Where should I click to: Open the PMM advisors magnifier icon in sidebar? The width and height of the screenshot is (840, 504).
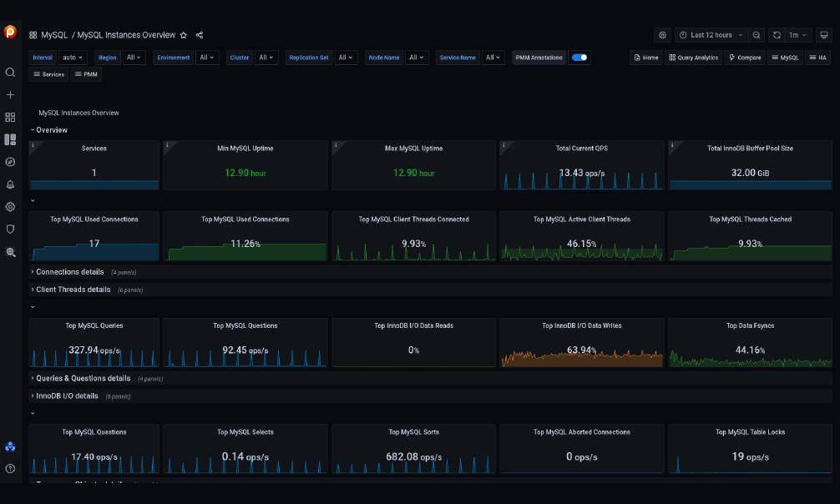point(10,252)
